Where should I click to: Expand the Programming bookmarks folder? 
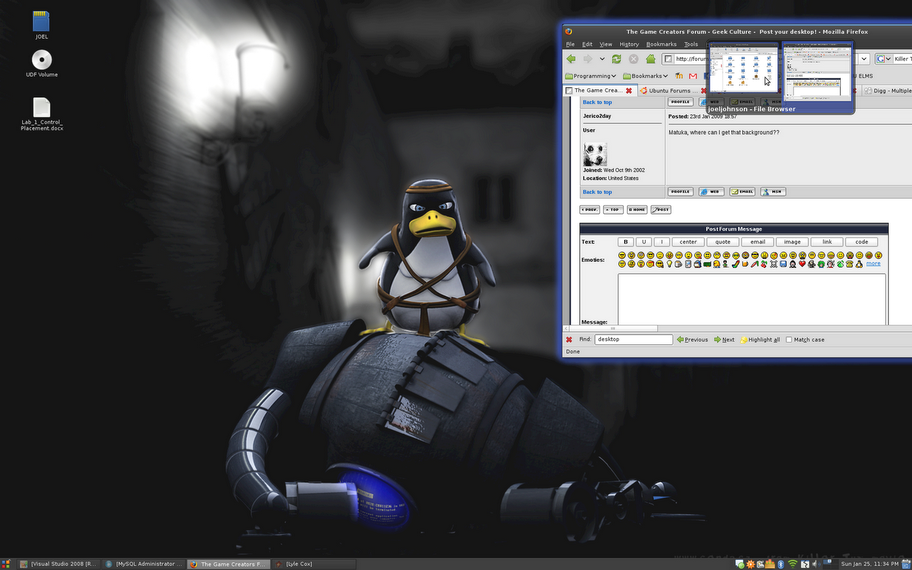coord(590,76)
